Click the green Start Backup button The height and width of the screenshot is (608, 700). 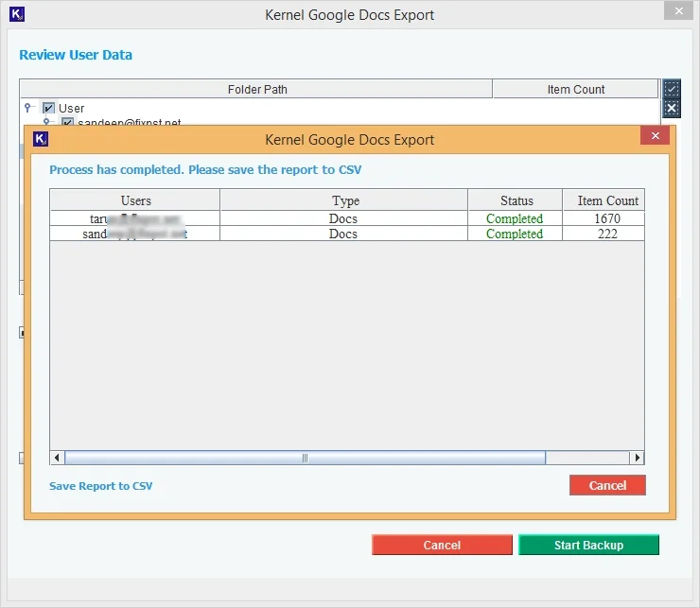pyautogui.click(x=588, y=545)
